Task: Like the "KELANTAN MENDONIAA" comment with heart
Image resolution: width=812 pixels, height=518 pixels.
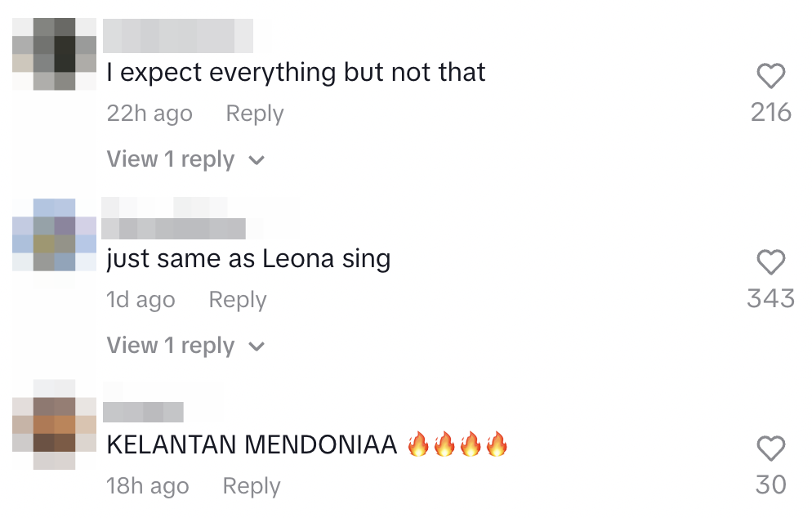Action: 770,449
